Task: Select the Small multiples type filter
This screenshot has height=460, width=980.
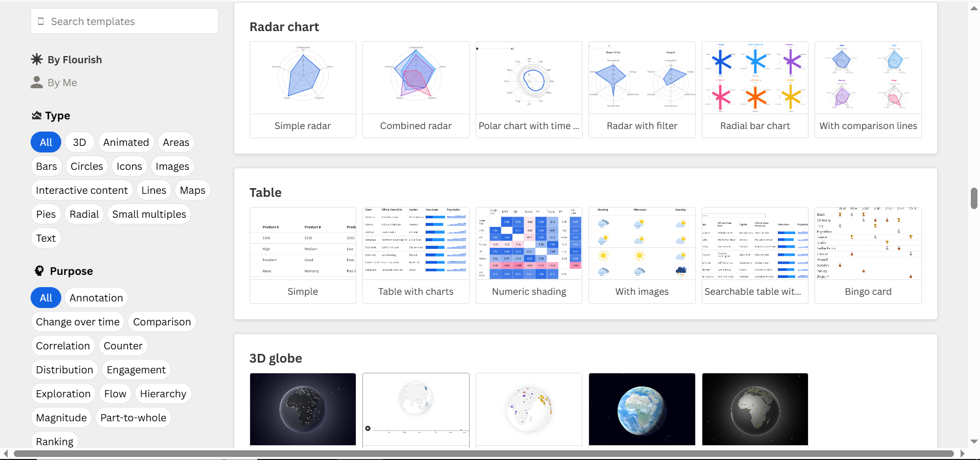Action: pos(149,214)
